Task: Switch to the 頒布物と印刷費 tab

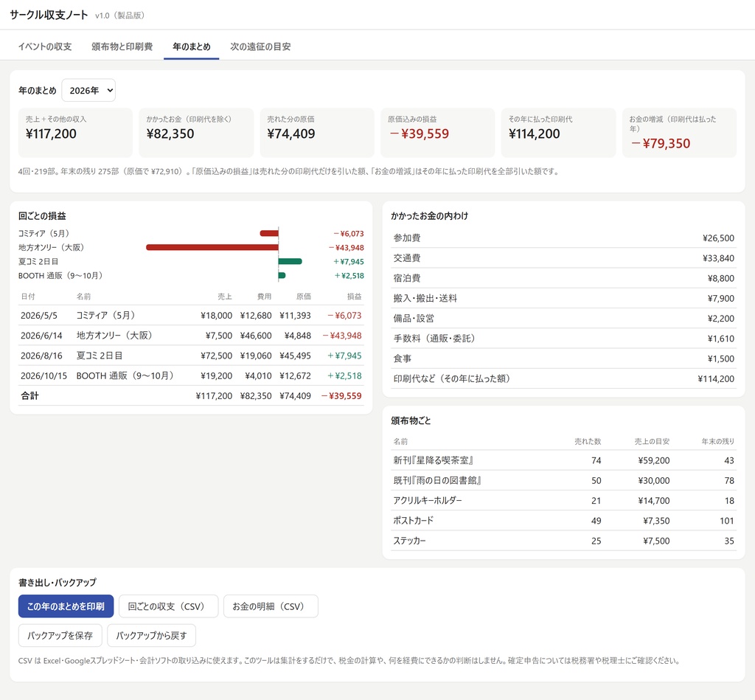Action: coord(122,46)
